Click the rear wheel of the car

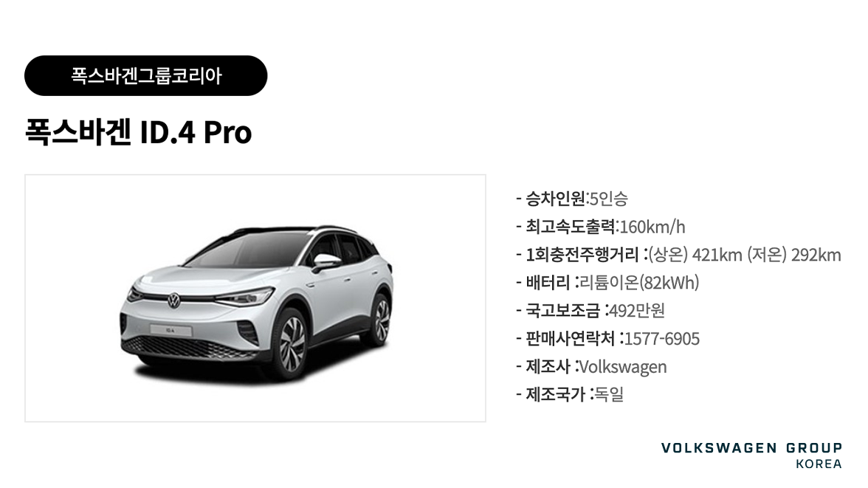click(x=382, y=320)
